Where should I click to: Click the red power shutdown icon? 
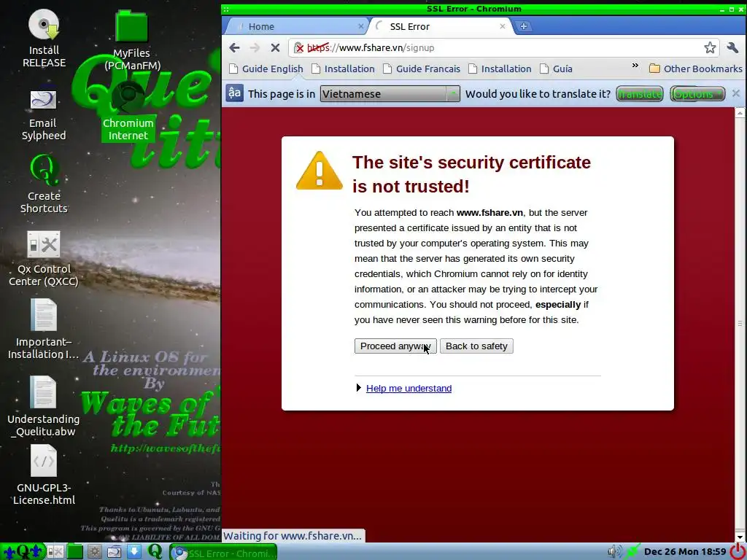(x=738, y=551)
